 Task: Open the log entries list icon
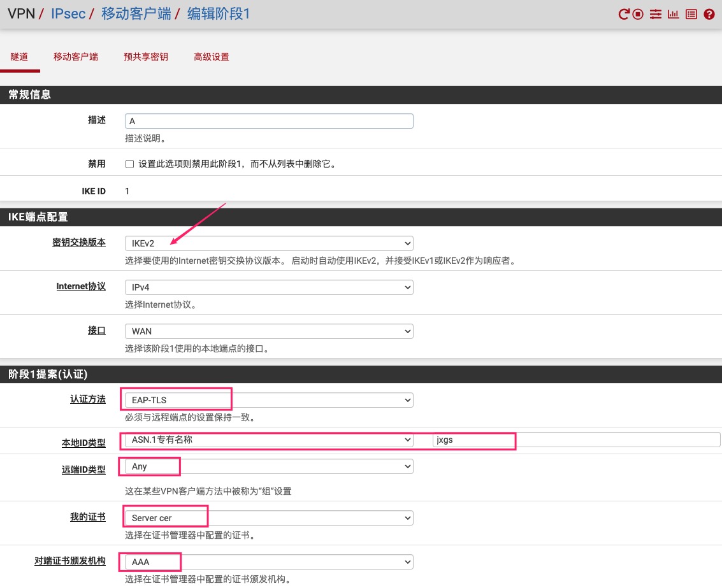pos(691,15)
